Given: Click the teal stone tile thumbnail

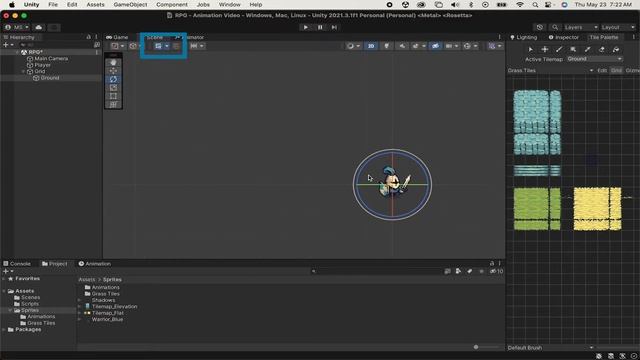Looking at the screenshot, I should (x=537, y=122).
